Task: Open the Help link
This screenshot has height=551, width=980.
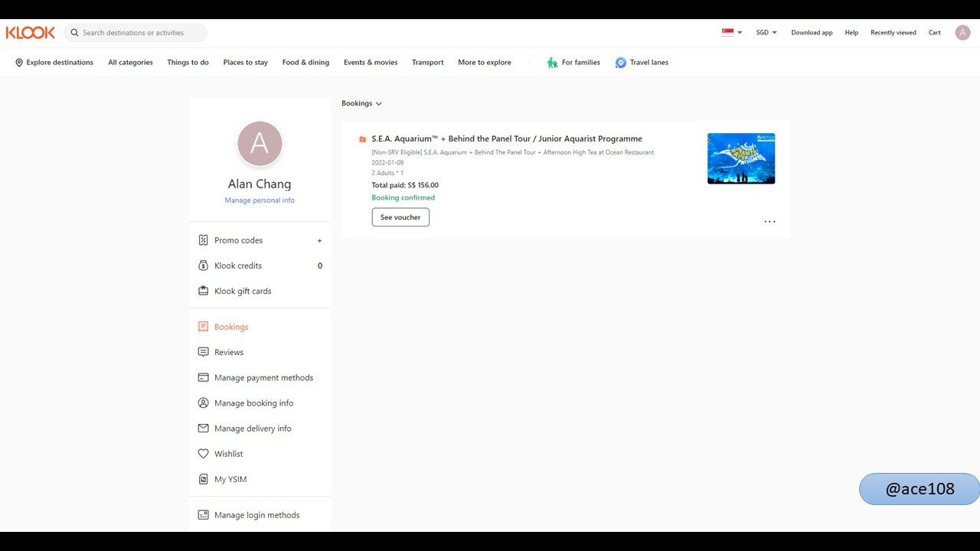Action: [851, 33]
